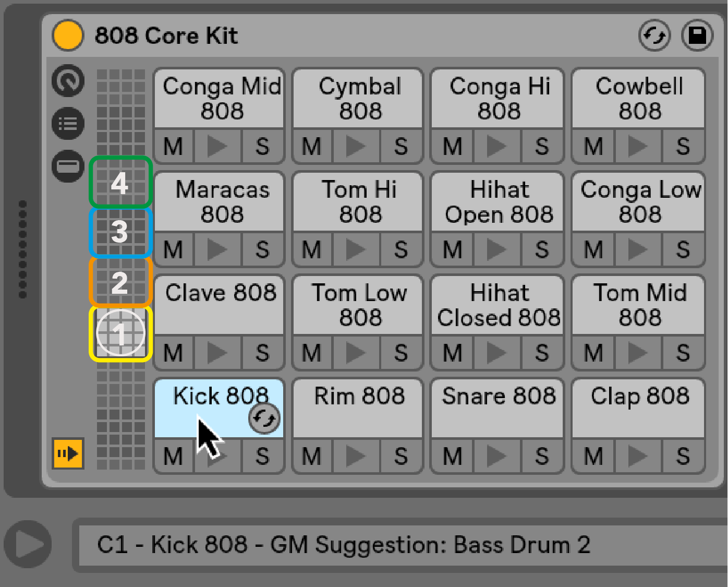The image size is (728, 587).
Task: Preview the Snare 808 pad
Action: pos(496,456)
